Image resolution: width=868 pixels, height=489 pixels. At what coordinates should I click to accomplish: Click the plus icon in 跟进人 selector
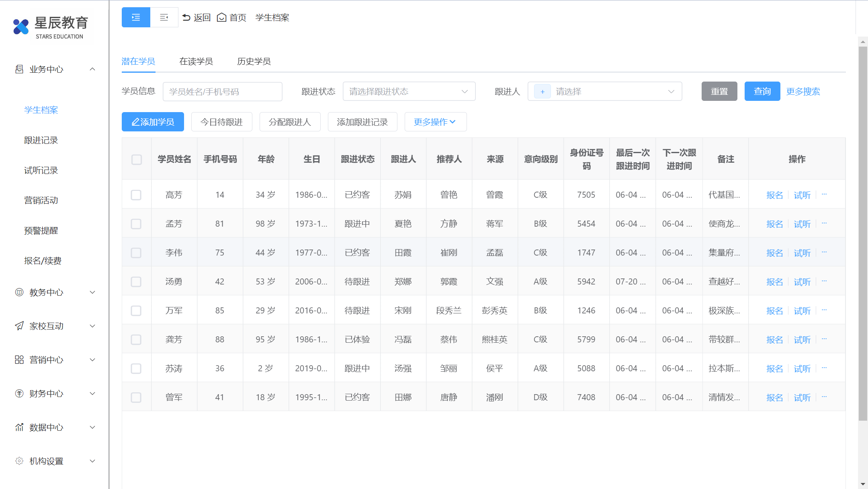coord(542,92)
